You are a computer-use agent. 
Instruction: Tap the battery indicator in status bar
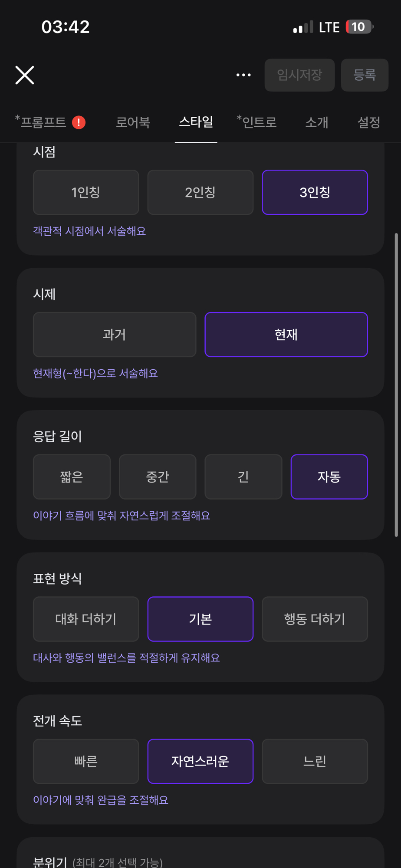coord(359,27)
